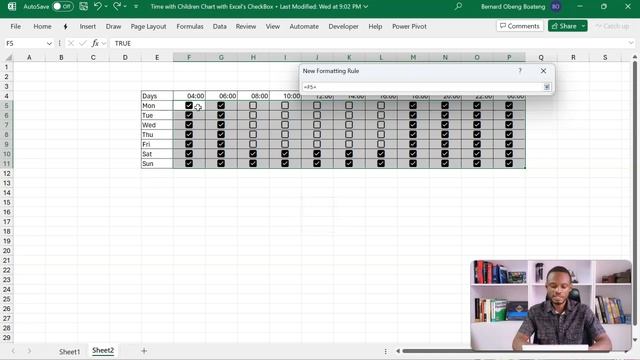
Task: Click the expand dialog icon in formatting rule box
Action: (547, 87)
